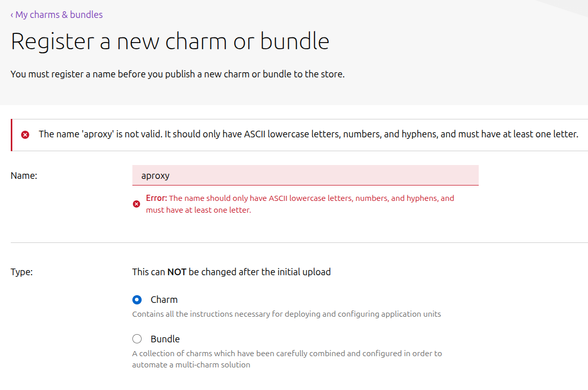
Task: Click the "name 'aproxy' is not valid" notification text
Action: pyautogui.click(x=308, y=134)
